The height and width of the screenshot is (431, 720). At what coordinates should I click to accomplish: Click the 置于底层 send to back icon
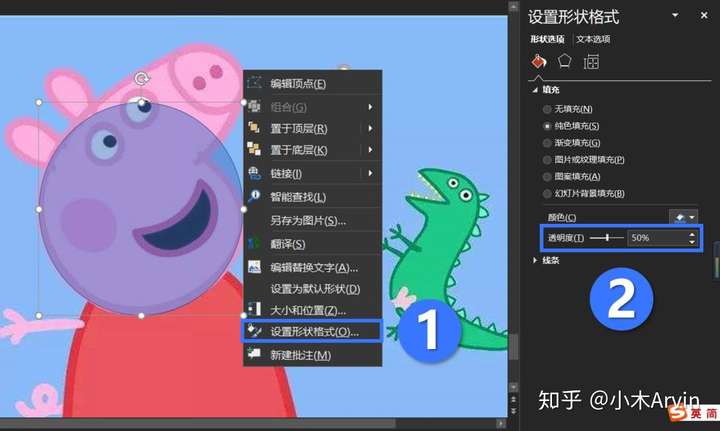(254, 149)
